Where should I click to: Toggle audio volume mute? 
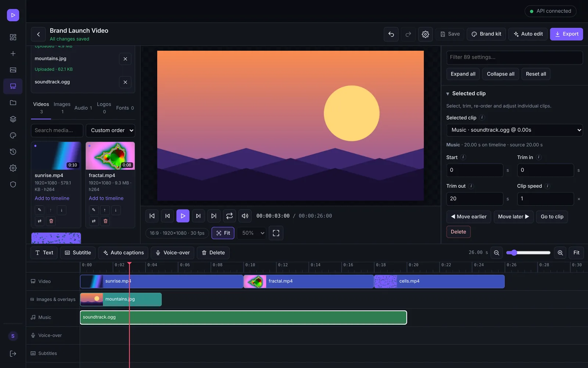click(x=245, y=216)
